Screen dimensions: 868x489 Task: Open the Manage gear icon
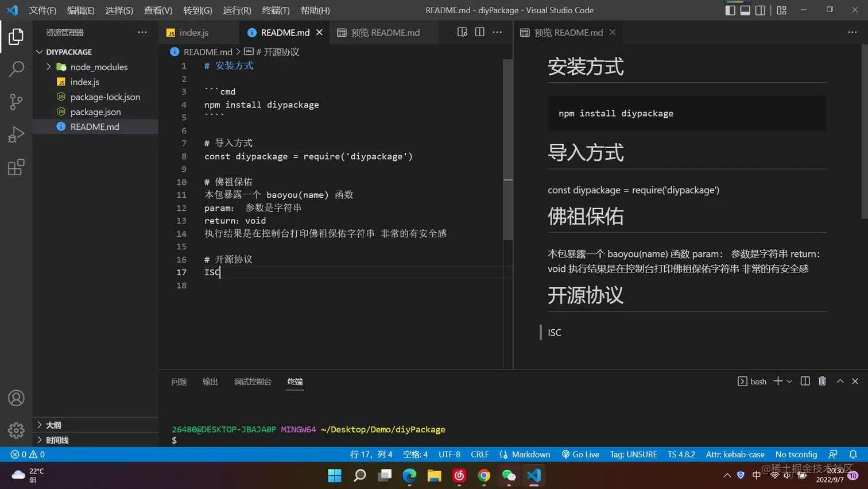16,430
